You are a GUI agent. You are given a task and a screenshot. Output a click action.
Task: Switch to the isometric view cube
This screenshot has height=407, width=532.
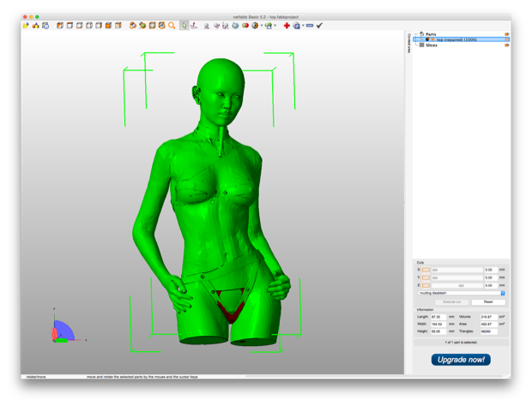60,26
